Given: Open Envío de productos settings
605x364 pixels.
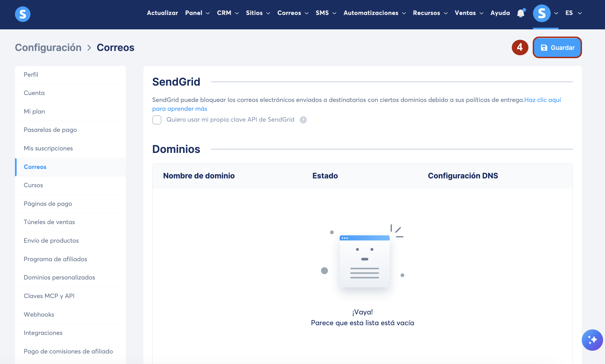Looking at the screenshot, I should pyautogui.click(x=70, y=241).
